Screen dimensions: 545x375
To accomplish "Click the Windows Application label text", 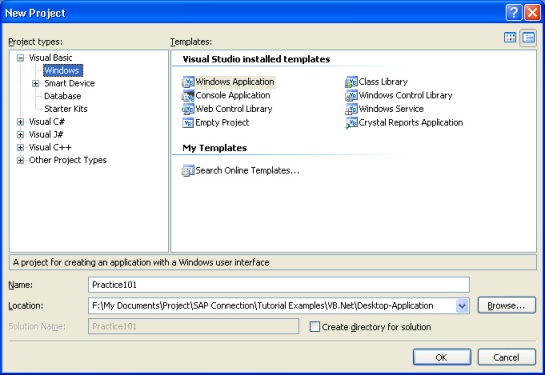I will (235, 82).
